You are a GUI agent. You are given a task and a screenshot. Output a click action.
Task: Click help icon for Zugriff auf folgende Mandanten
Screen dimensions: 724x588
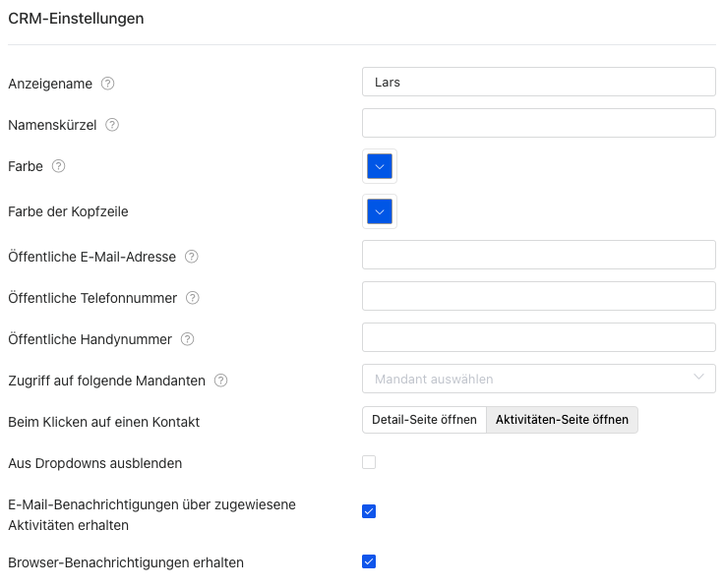(x=221, y=381)
